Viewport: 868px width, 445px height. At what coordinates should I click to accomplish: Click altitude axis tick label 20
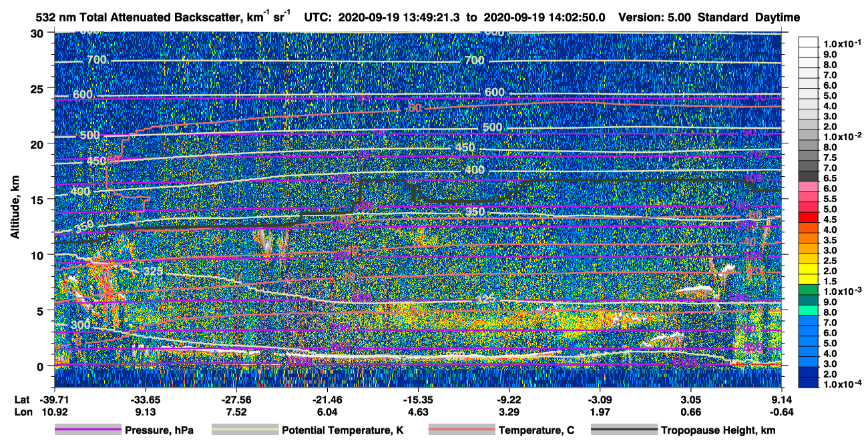(x=38, y=144)
